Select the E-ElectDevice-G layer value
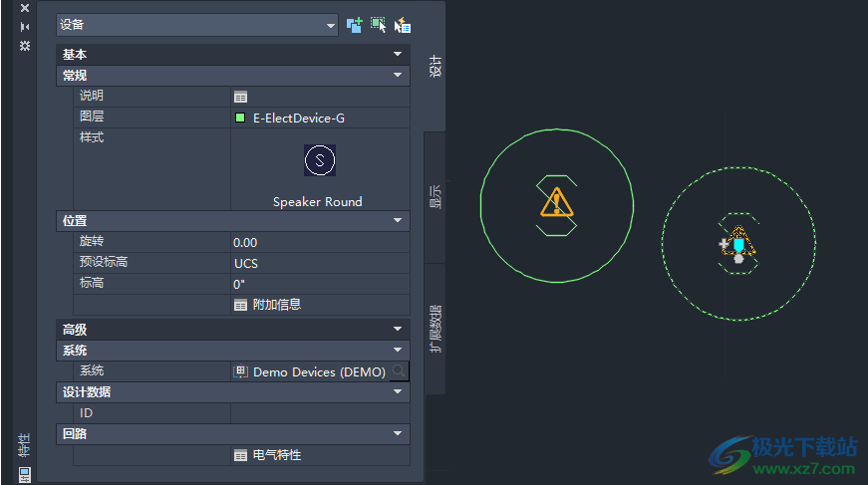The width and height of the screenshot is (868, 485). coord(299,118)
